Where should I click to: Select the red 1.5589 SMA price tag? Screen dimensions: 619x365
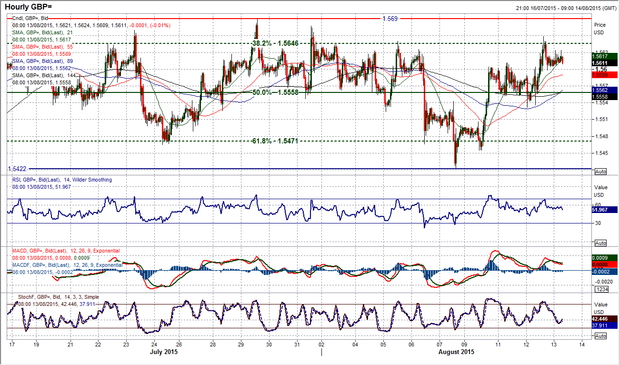(604, 75)
